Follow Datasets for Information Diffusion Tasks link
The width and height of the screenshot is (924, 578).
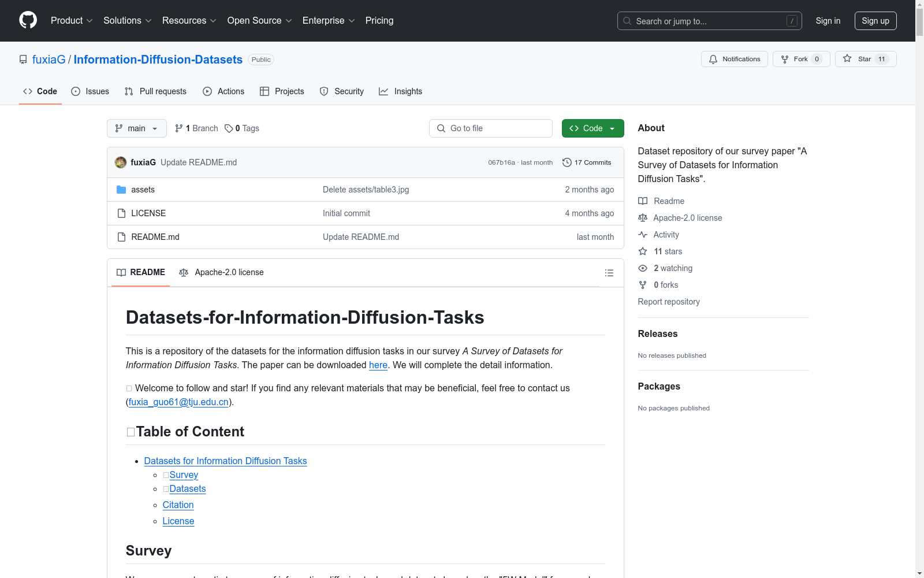click(225, 461)
